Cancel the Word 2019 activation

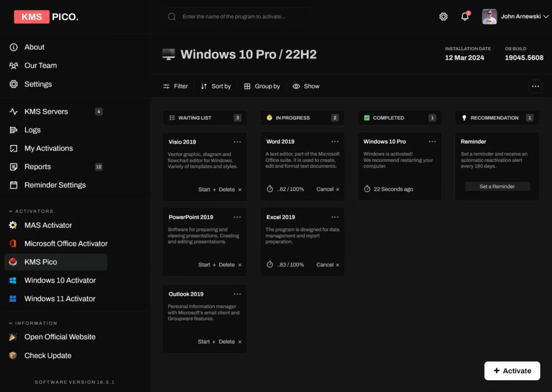(328, 189)
